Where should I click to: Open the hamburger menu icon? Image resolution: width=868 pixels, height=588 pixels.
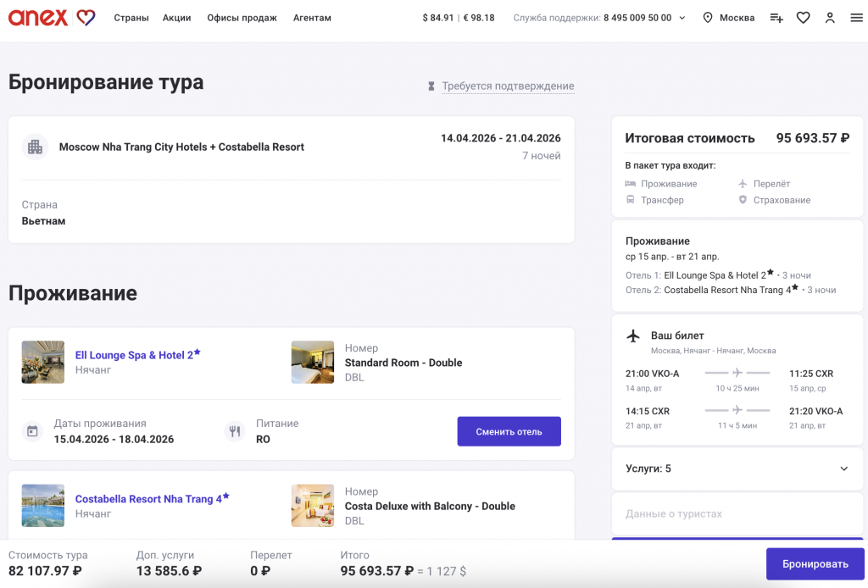(x=856, y=18)
